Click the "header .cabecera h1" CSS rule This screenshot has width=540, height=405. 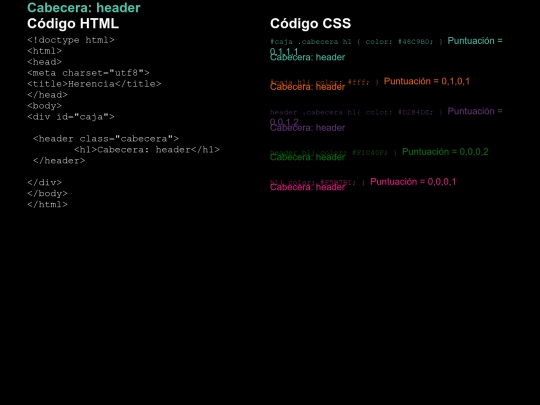point(356,112)
